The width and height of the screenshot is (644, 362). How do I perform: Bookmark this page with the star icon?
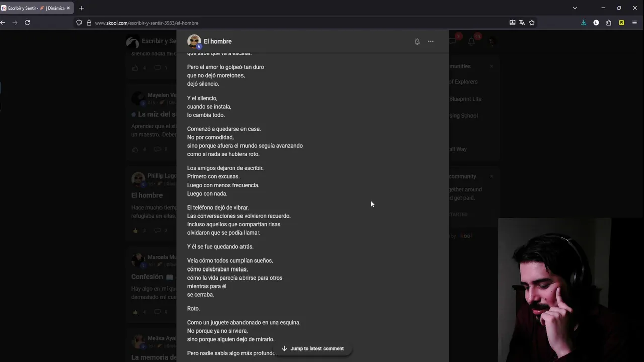tap(532, 23)
